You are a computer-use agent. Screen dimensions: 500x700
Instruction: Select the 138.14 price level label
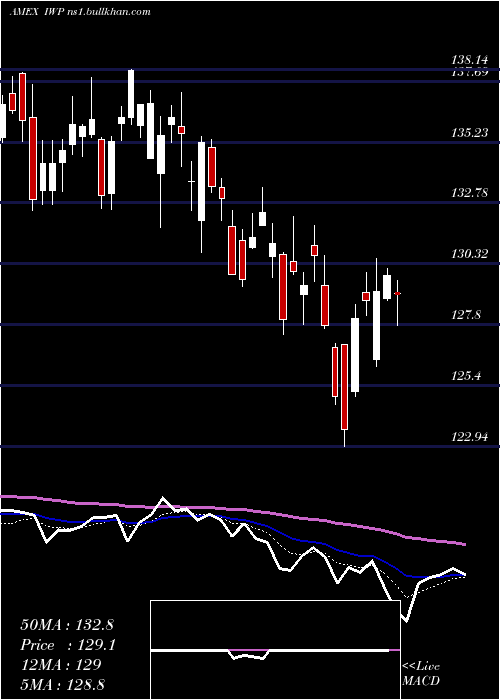pyautogui.click(x=469, y=60)
